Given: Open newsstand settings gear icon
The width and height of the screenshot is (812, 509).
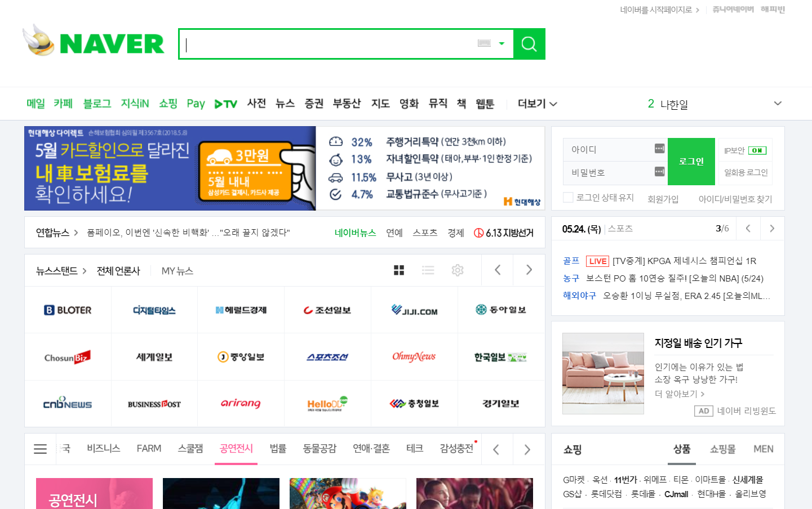Looking at the screenshot, I should click(x=458, y=270).
